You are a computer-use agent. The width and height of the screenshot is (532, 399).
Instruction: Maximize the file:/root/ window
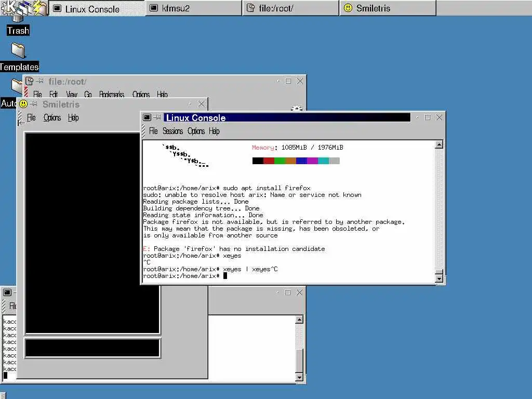pos(288,81)
